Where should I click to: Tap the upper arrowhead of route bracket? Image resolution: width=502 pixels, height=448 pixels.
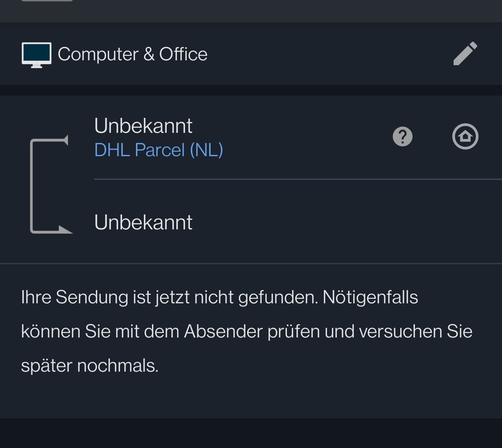coord(65,140)
